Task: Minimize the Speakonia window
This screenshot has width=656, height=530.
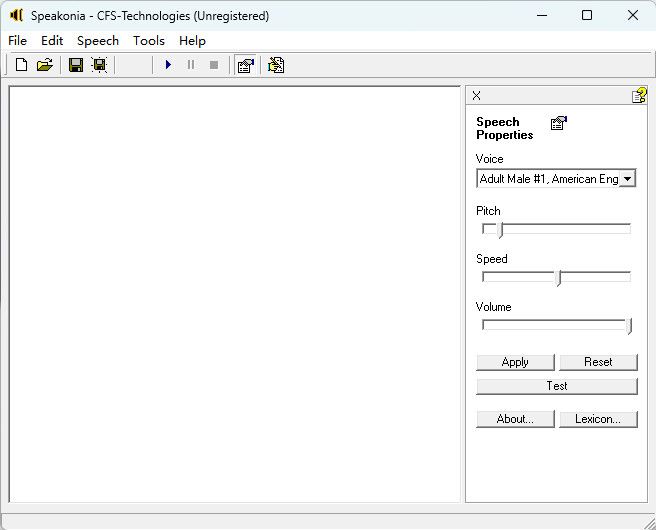Action: click(542, 15)
